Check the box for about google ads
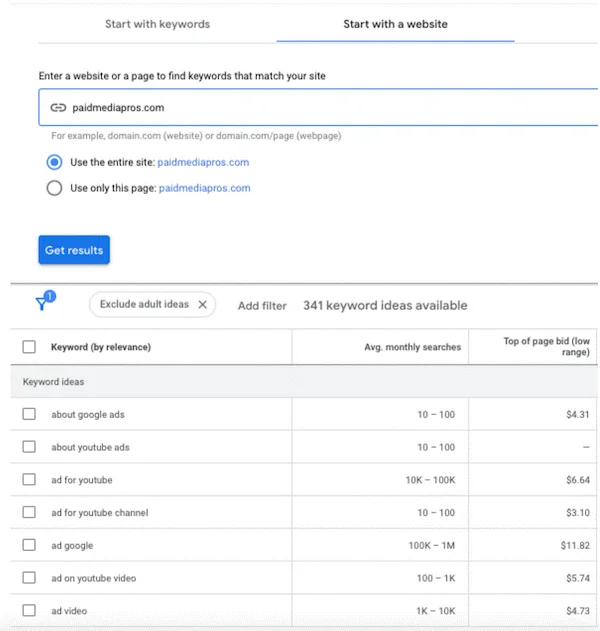Viewport: 600px width, 631px height. (29, 414)
